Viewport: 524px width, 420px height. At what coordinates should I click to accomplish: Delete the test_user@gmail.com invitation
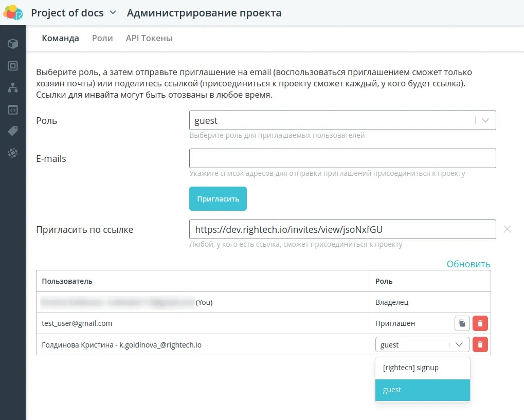[x=480, y=323]
